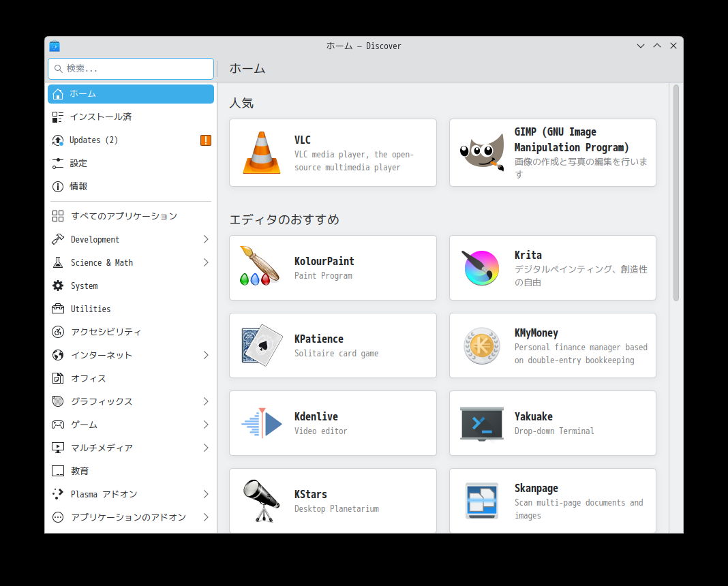Click the gamepad icon (ゲーム)
The width and height of the screenshot is (728, 586).
57,425
